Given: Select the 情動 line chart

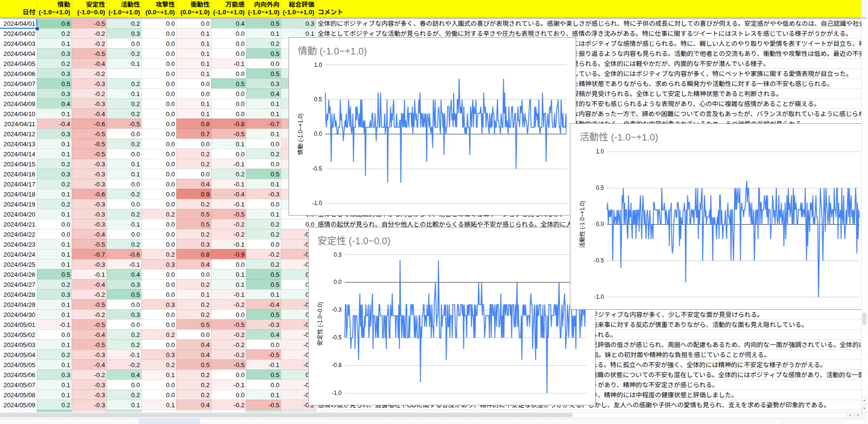Looking at the screenshot, I should point(432,127).
